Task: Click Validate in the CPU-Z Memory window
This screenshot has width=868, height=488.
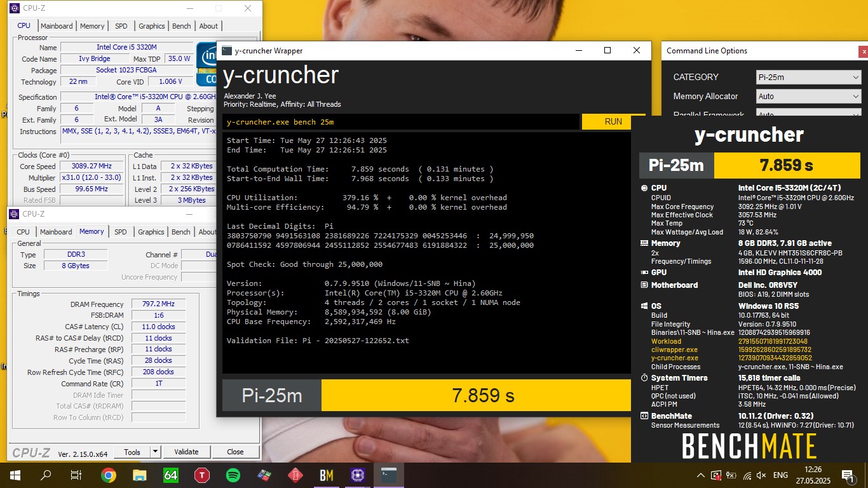Action: pyautogui.click(x=186, y=452)
